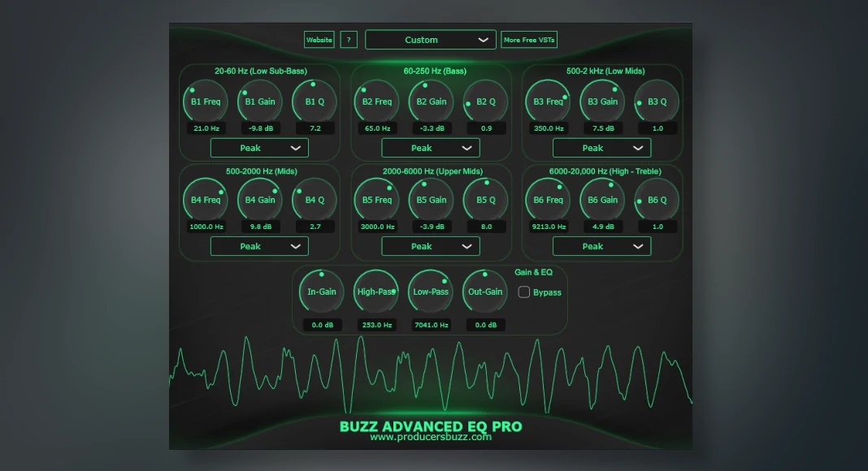The image size is (868, 471).
Task: Click the 9.8 dB value field
Action: tap(261, 227)
